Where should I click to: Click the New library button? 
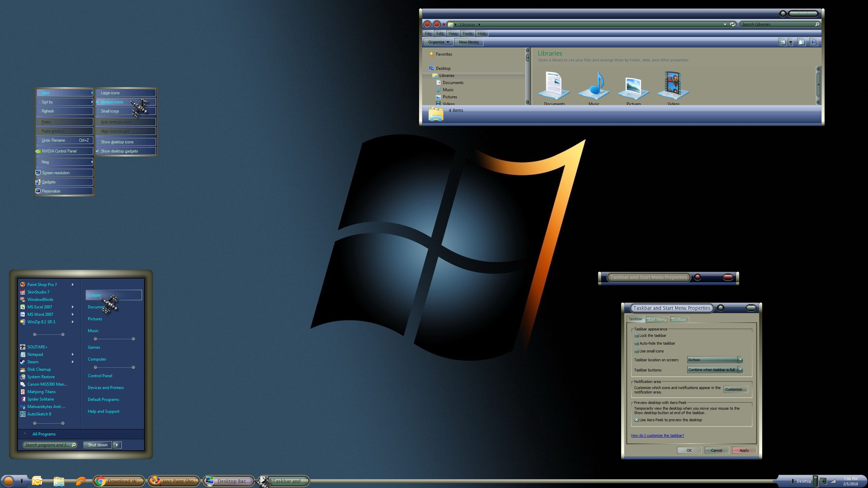click(469, 42)
